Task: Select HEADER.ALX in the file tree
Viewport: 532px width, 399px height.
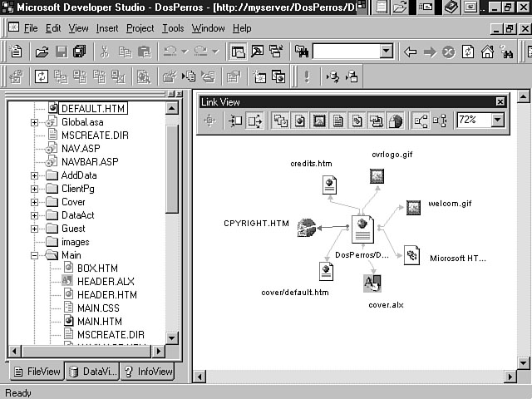Action: pos(105,282)
